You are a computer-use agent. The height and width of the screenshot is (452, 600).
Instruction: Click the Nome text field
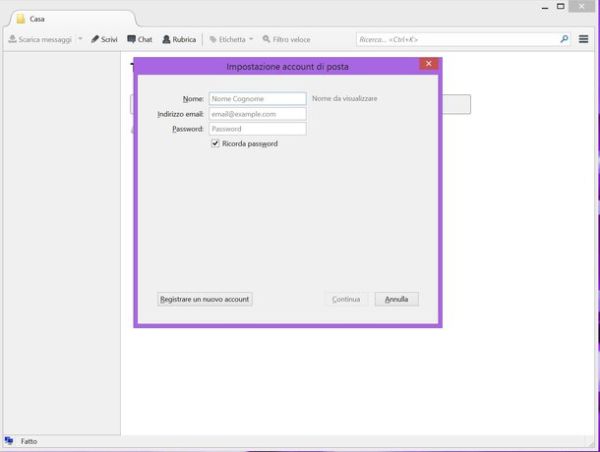[257, 99]
